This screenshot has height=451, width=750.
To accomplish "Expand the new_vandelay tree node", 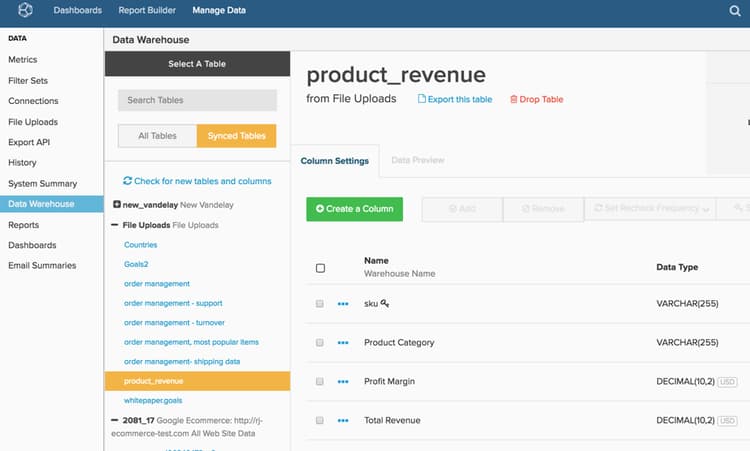I will pos(117,204).
